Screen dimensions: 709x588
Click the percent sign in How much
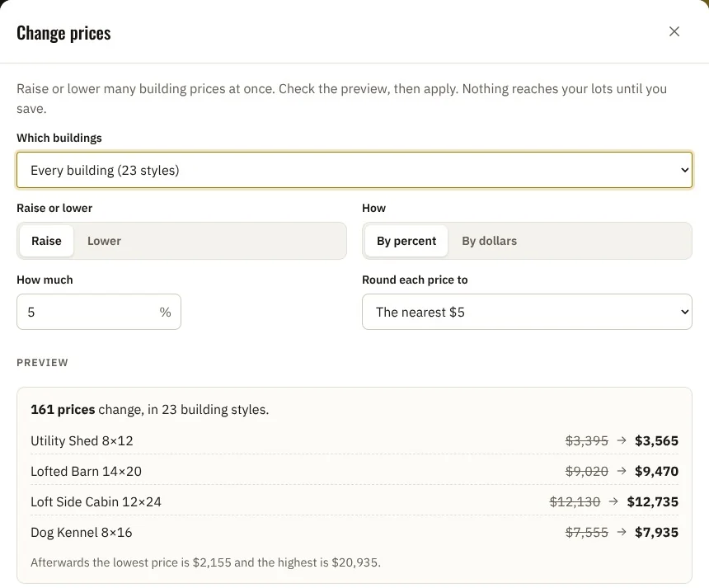[165, 312]
